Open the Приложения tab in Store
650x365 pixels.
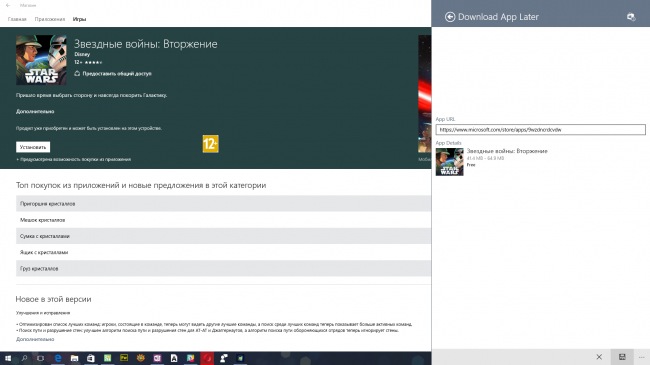[50, 19]
